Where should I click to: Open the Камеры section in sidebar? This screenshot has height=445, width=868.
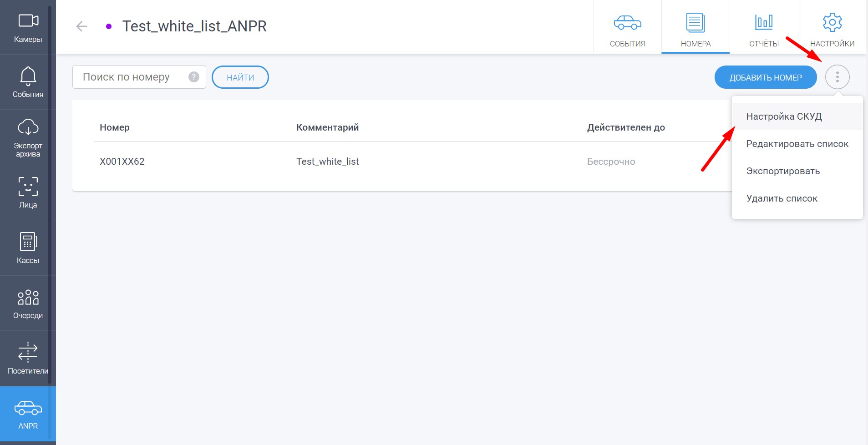tap(28, 28)
